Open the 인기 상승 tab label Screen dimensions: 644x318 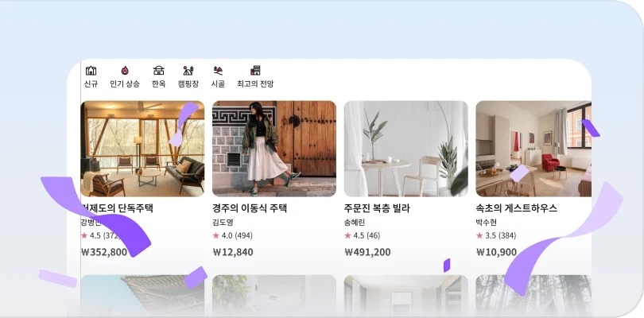[x=125, y=83]
